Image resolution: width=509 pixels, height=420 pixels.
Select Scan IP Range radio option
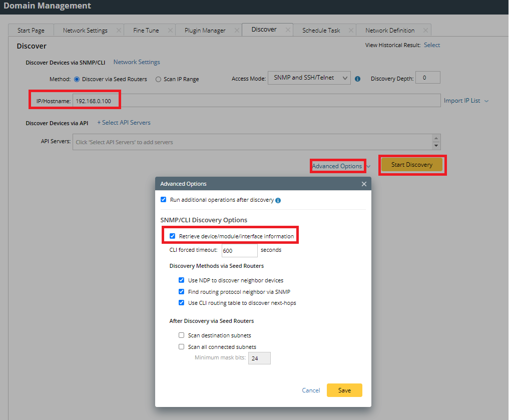(158, 79)
